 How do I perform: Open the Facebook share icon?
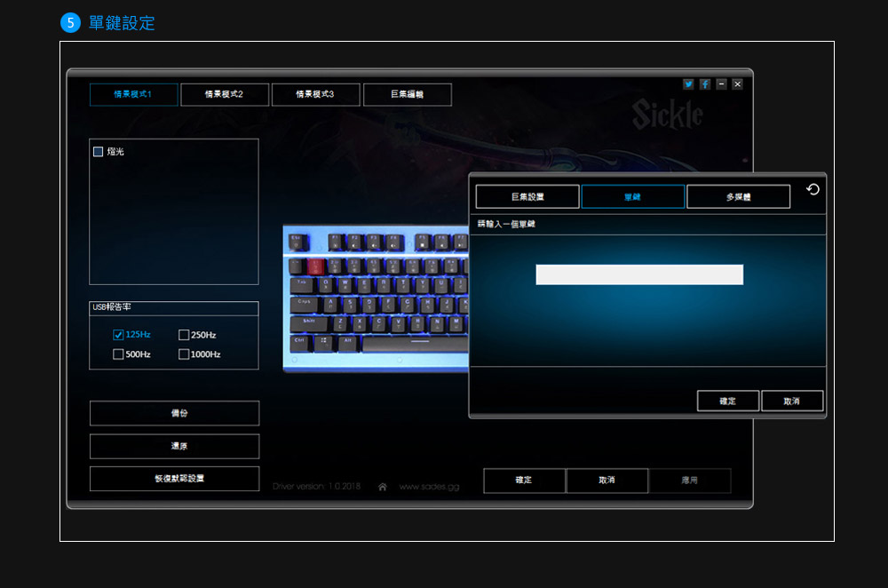pos(705,83)
